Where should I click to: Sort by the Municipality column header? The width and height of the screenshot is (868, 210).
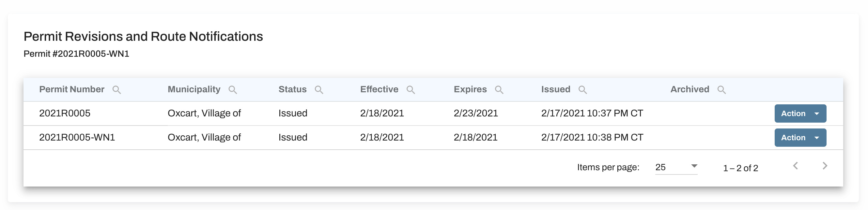[194, 89]
